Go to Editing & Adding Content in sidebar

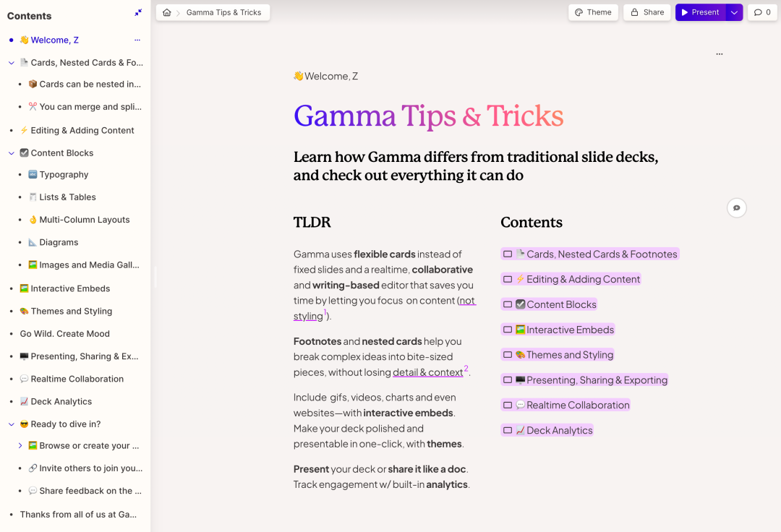tap(77, 130)
